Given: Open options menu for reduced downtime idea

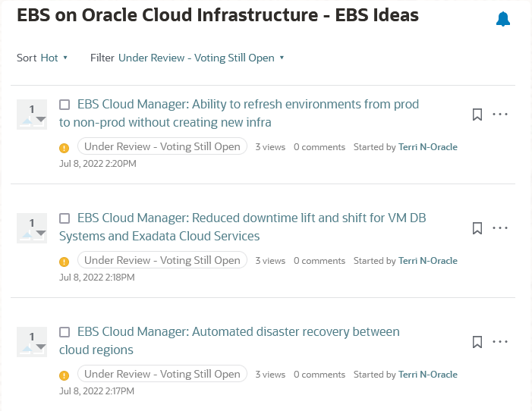Looking at the screenshot, I should (499, 228).
